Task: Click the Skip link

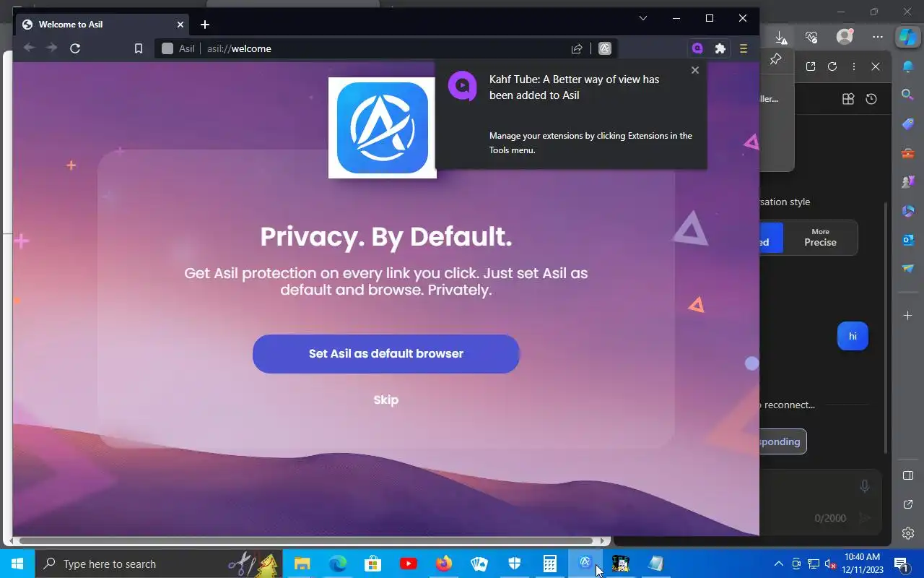Action: click(x=386, y=400)
